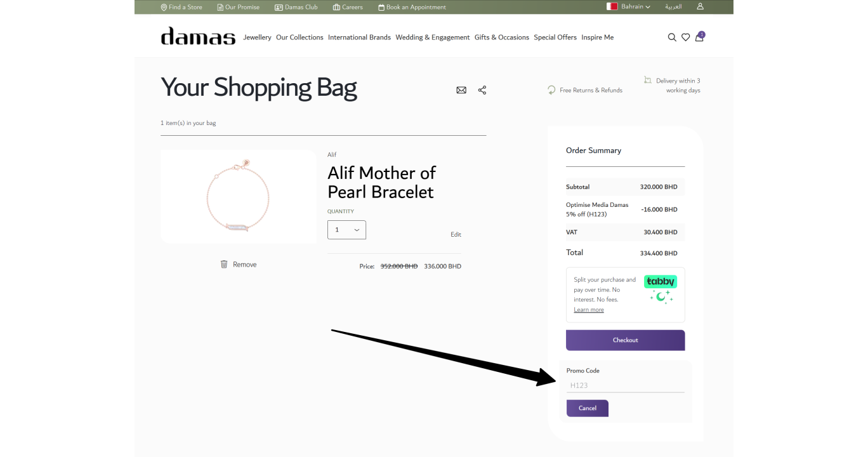The height and width of the screenshot is (457, 868).
Task: Click the Find a Store link text
Action: 185,7
